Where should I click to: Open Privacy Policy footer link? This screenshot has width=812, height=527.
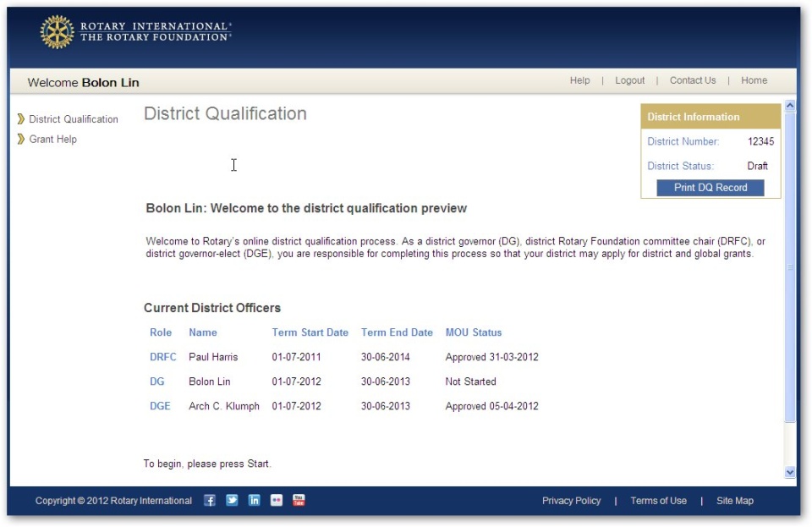(571, 501)
